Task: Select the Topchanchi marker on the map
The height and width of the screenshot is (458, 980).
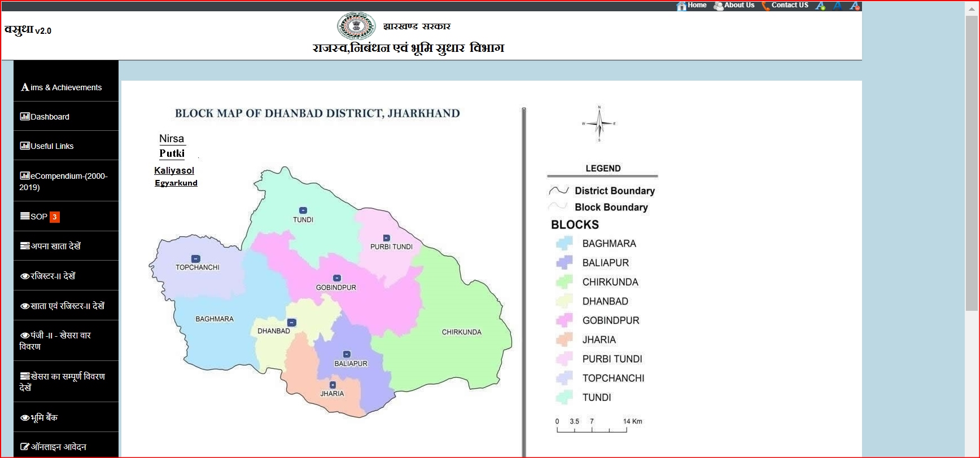Action: tap(196, 259)
